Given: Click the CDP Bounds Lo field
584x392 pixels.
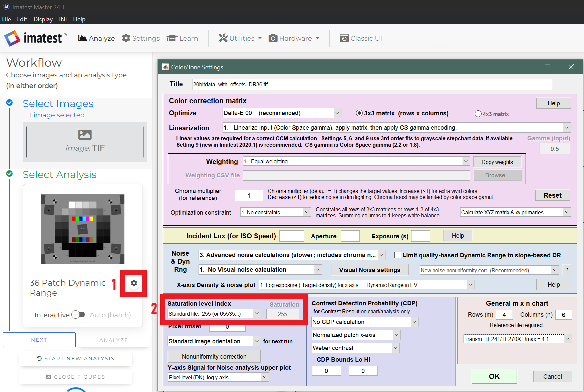Looking at the screenshot, I should [326, 371].
